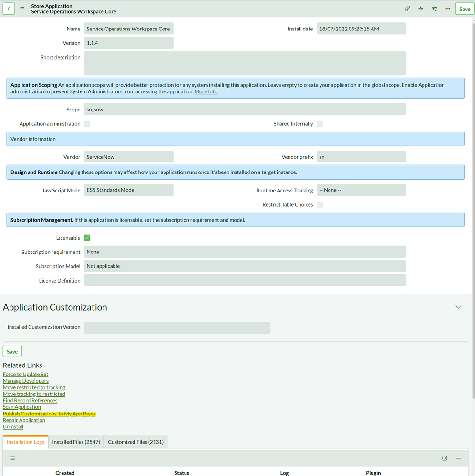
Task: Toggle the Shared Internally checkbox
Action: [320, 123]
